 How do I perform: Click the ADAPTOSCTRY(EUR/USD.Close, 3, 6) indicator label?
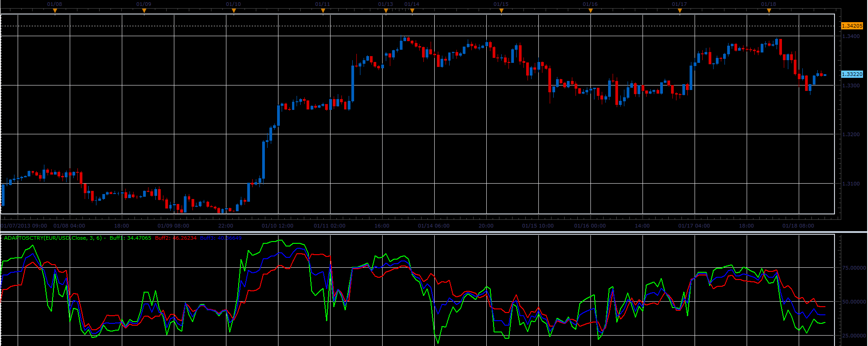[x=53, y=238]
